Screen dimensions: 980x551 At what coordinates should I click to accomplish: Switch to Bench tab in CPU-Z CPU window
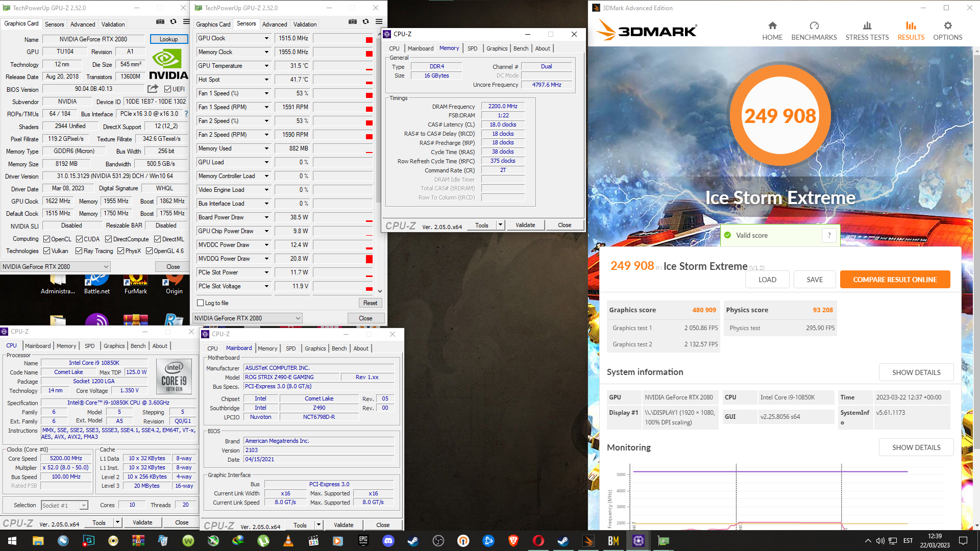138,346
